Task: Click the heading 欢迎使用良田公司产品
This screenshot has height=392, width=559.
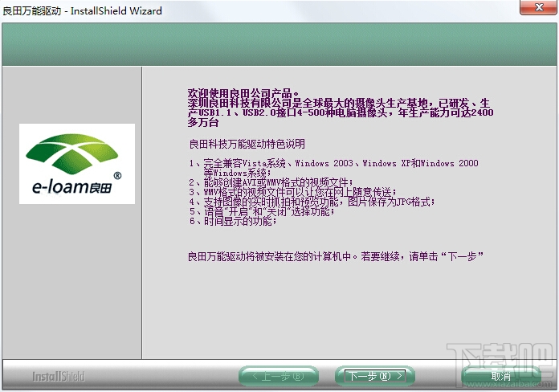Action: pos(243,93)
